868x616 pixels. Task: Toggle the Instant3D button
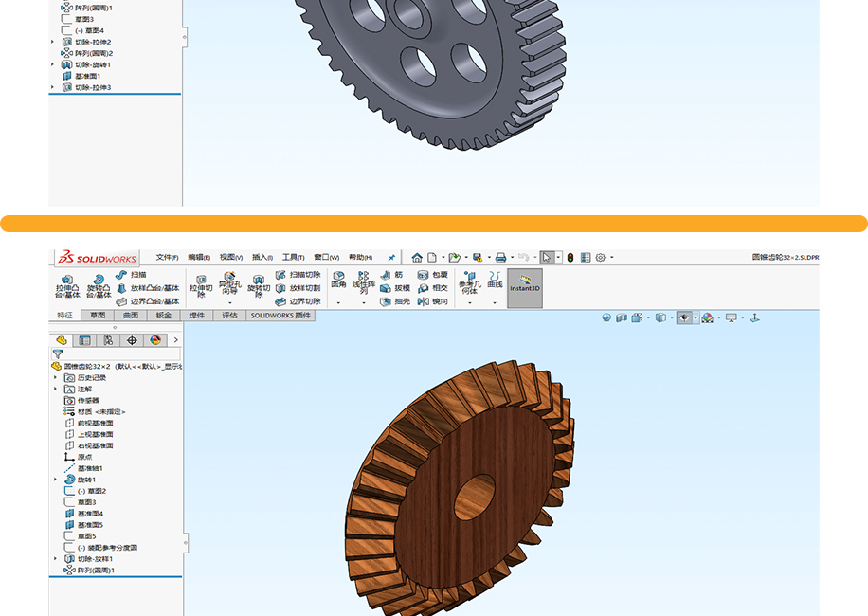click(x=525, y=288)
